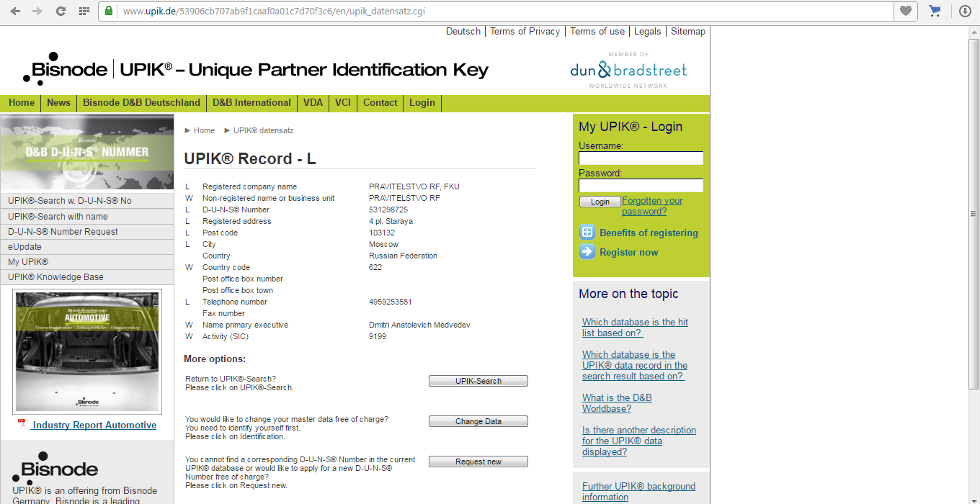Click the dun & bradstreet logo
Screen dimensions: 980x504
[628, 70]
